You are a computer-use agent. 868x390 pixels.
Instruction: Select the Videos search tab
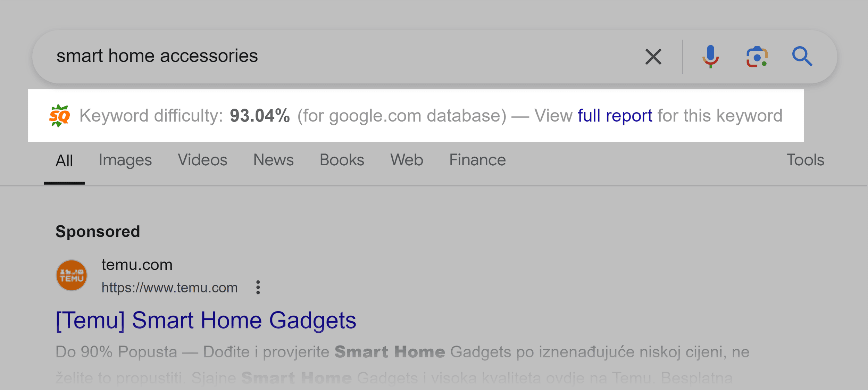[202, 161]
